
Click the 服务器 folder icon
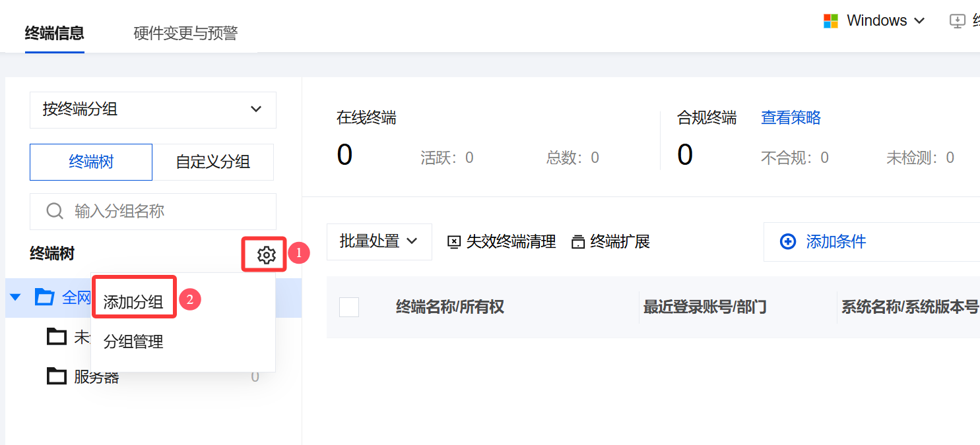coord(57,376)
